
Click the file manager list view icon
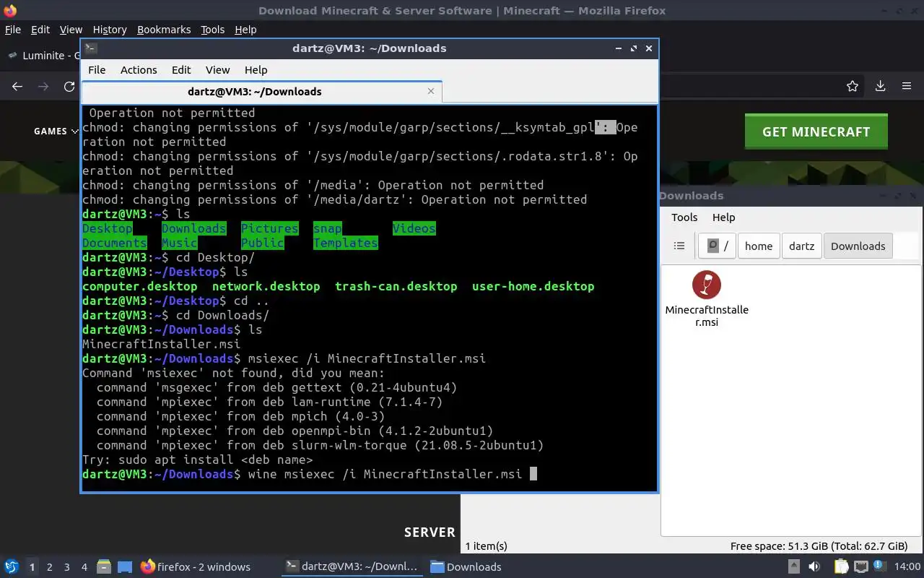(679, 246)
